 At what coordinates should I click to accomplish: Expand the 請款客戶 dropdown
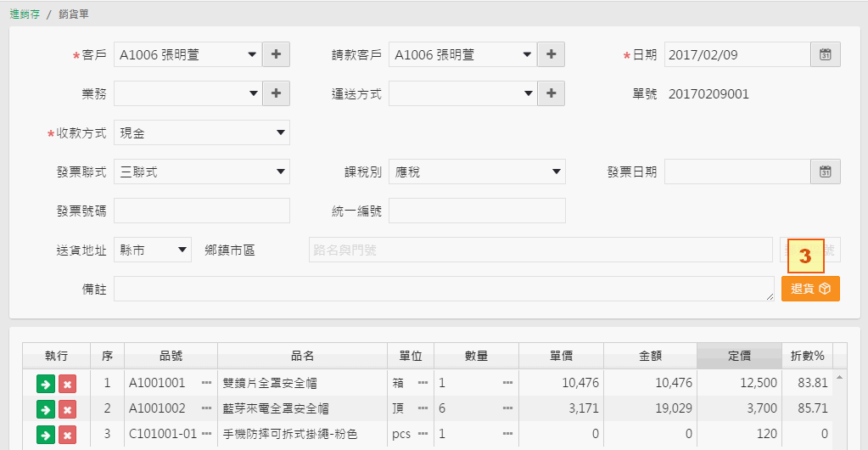(x=527, y=54)
